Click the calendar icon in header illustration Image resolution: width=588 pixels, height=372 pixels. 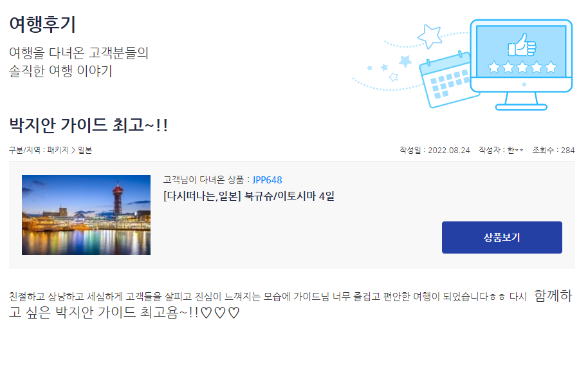click(x=449, y=80)
